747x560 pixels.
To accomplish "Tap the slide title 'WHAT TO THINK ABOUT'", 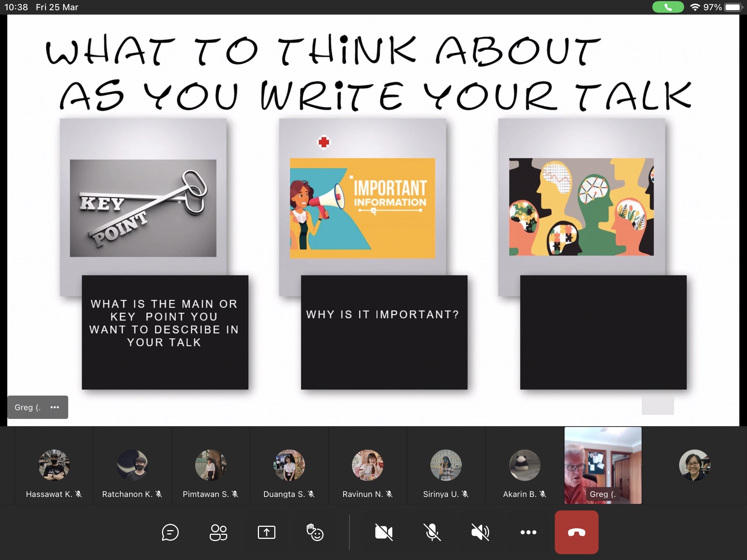I will tap(323, 50).
